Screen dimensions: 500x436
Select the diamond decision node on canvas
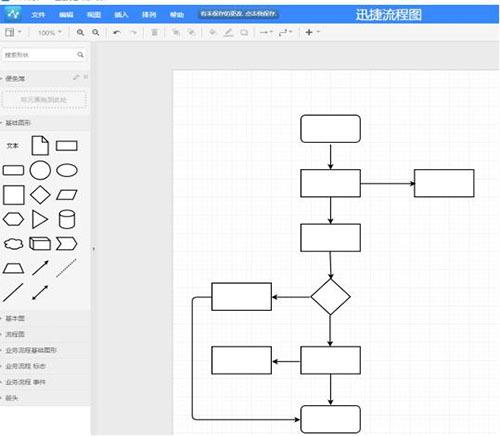330,297
